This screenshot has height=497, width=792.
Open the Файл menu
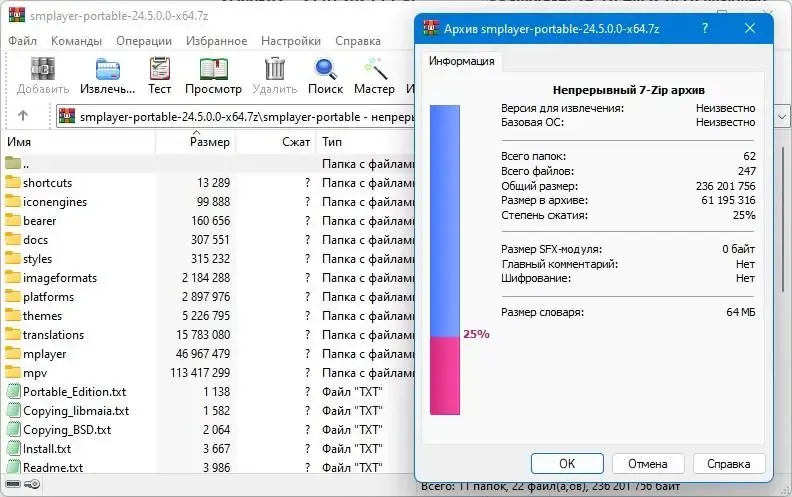point(22,41)
